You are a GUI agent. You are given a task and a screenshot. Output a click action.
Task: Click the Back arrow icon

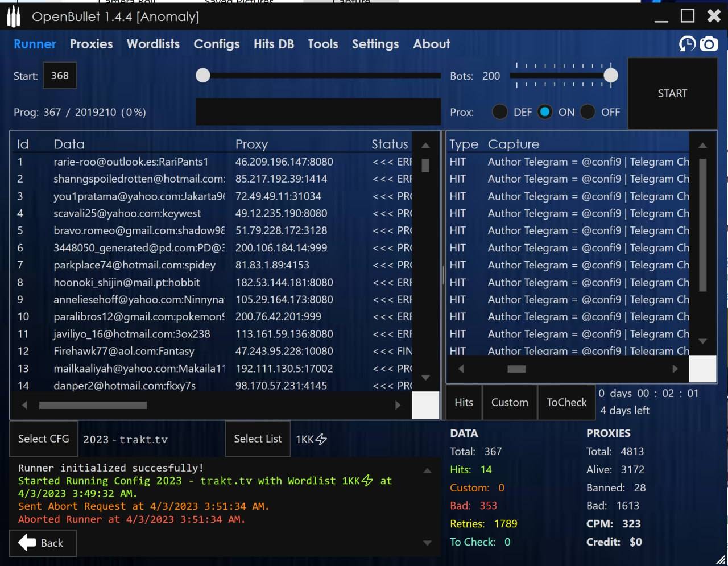tap(27, 543)
